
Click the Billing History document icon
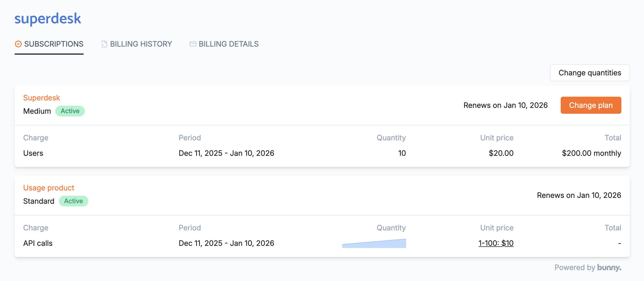(104, 44)
